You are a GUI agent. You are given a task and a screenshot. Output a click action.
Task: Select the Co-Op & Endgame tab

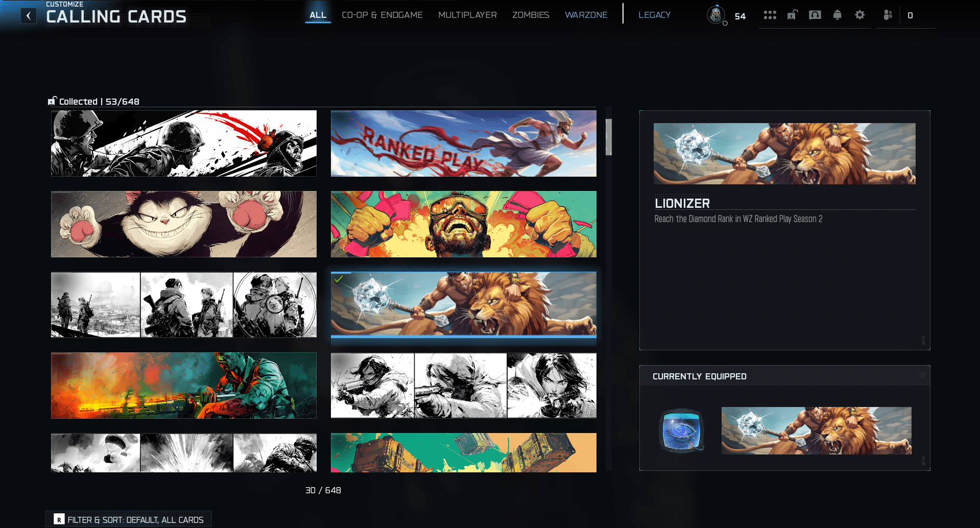pyautogui.click(x=382, y=15)
